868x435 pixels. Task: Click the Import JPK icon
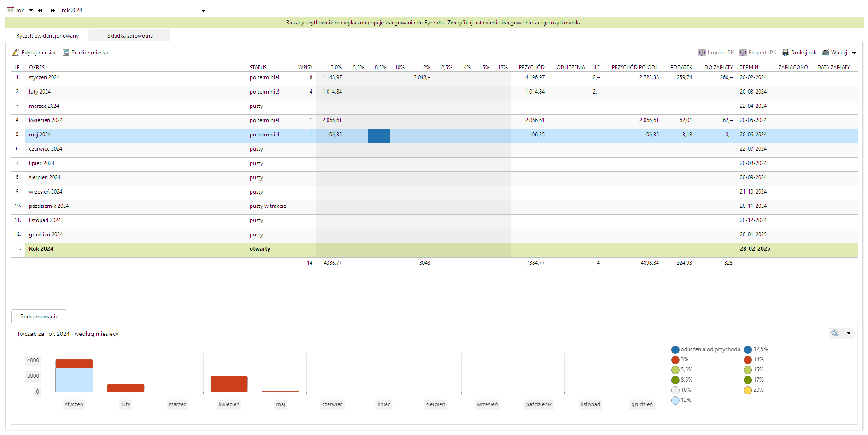click(702, 53)
